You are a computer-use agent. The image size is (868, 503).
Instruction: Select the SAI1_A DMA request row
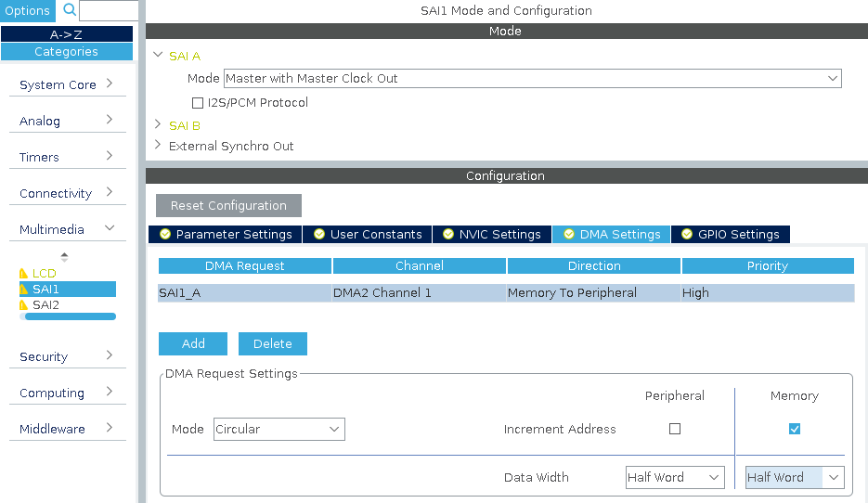(x=505, y=293)
